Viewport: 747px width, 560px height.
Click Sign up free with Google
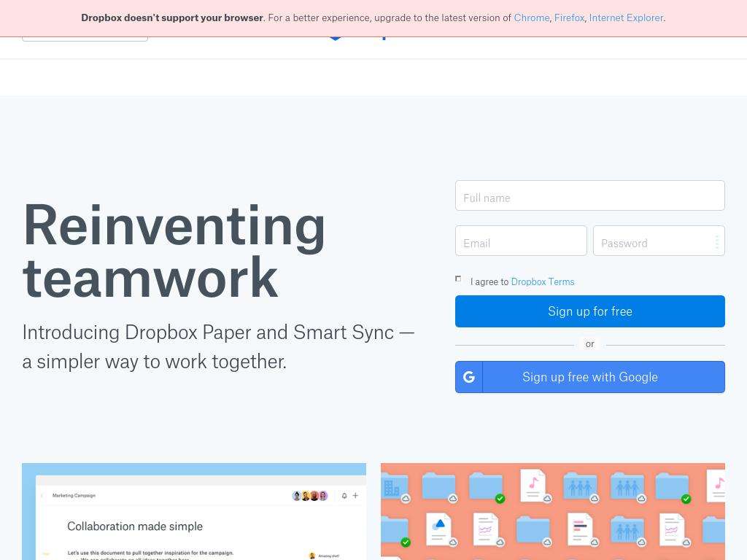[589, 377]
